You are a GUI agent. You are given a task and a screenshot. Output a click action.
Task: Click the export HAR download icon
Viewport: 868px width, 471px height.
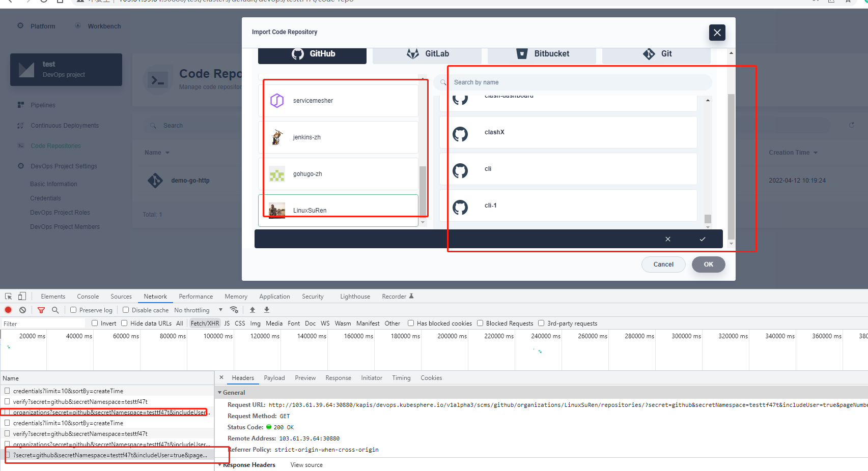266,310
